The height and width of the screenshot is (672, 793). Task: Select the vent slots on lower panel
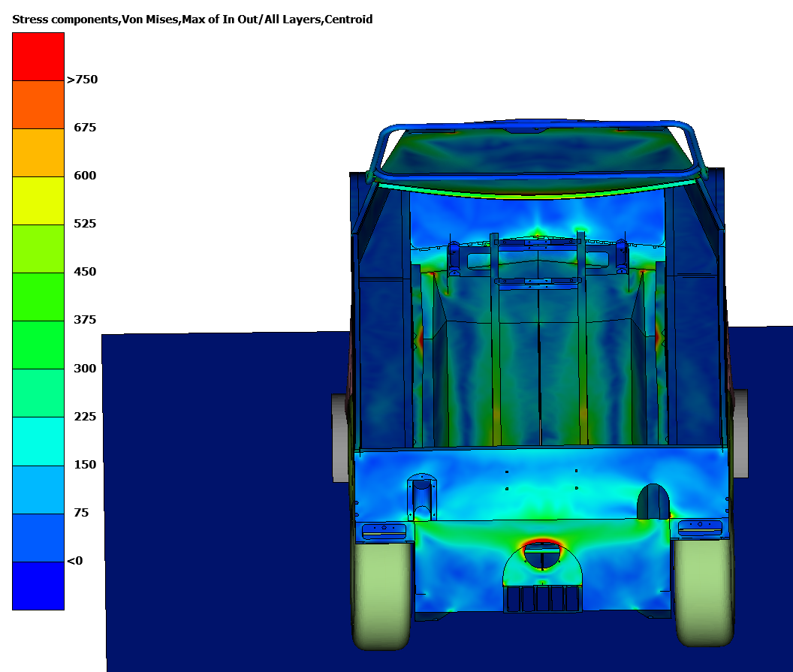tap(541, 598)
